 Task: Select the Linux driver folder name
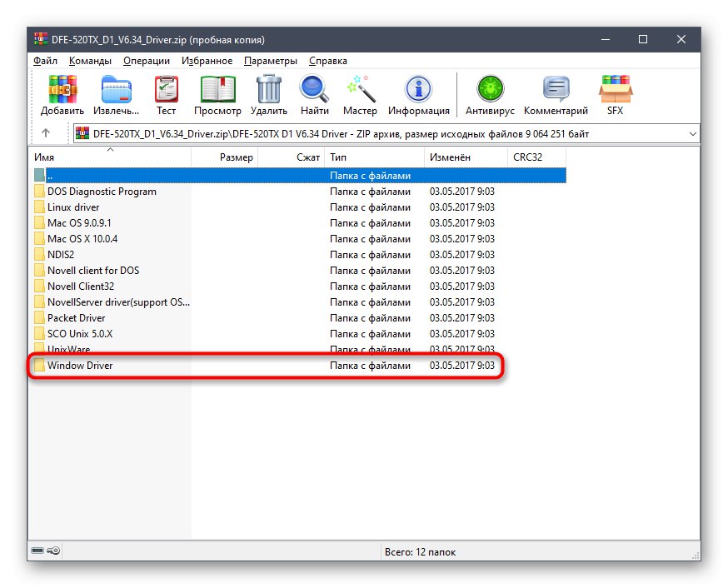[73, 207]
